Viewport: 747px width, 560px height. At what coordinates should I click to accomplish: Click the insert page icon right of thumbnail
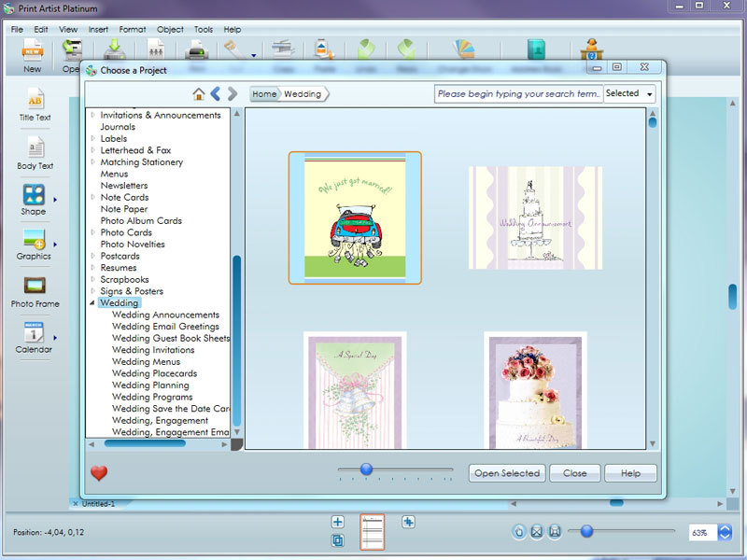pyautogui.click(x=408, y=522)
